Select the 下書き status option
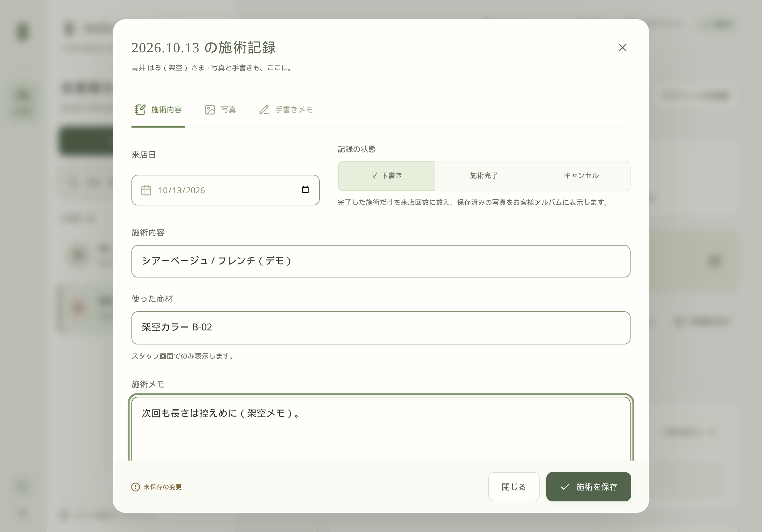 tap(387, 176)
